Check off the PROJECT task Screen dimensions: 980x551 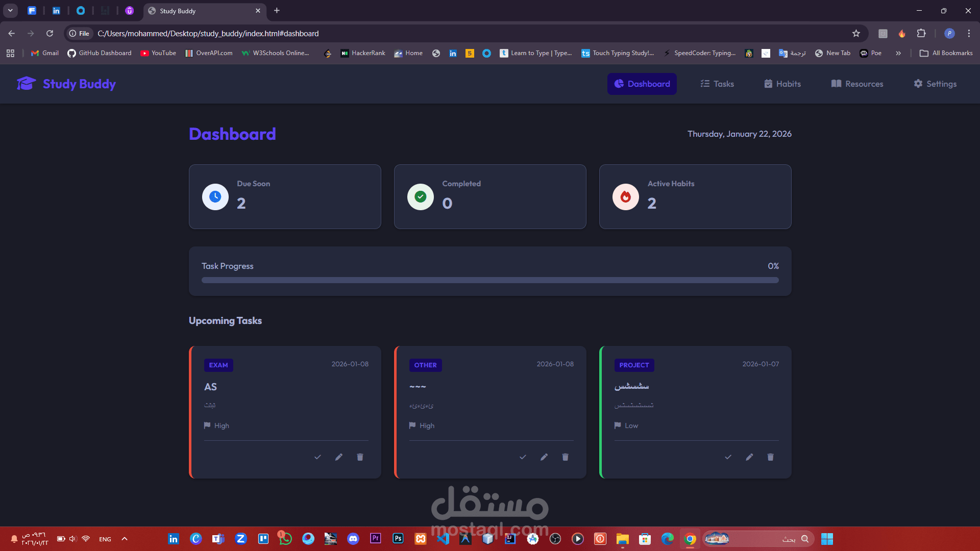728,457
